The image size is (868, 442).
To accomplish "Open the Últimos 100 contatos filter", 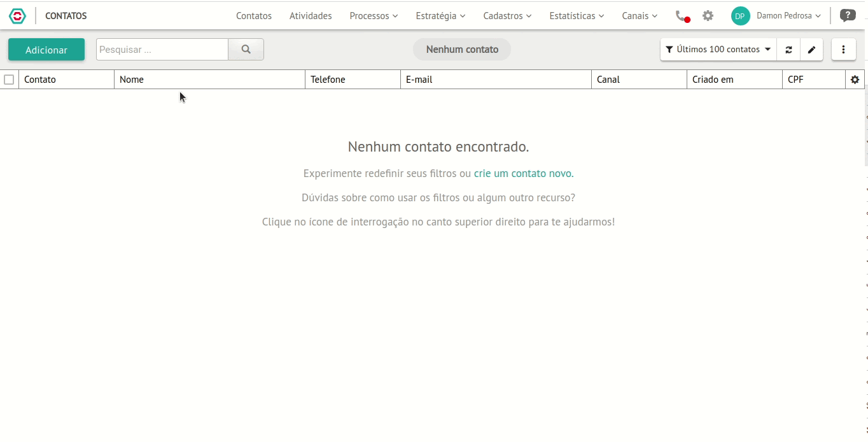I will pyautogui.click(x=718, y=50).
